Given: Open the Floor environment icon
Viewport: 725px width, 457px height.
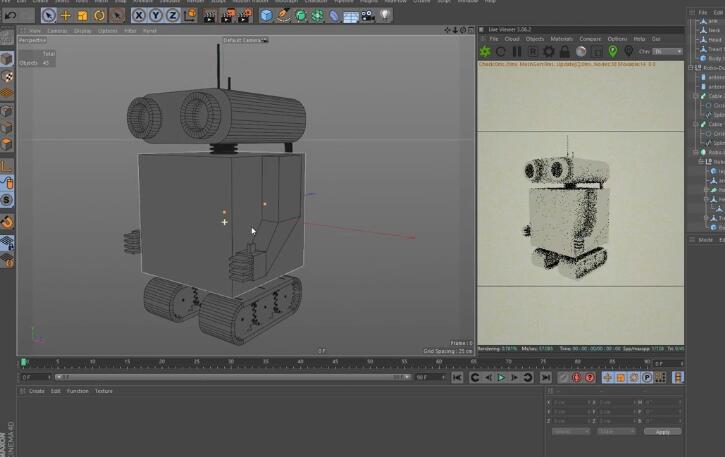Looking at the screenshot, I should point(351,17).
